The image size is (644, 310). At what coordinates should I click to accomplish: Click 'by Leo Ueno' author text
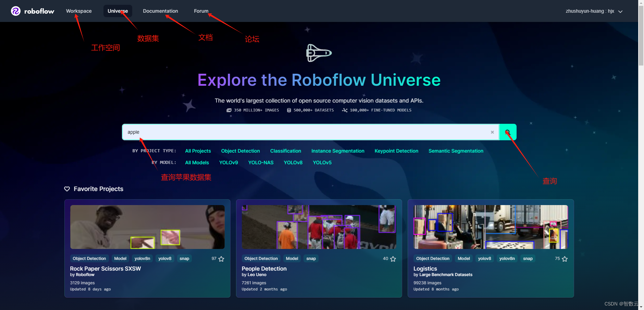click(254, 275)
